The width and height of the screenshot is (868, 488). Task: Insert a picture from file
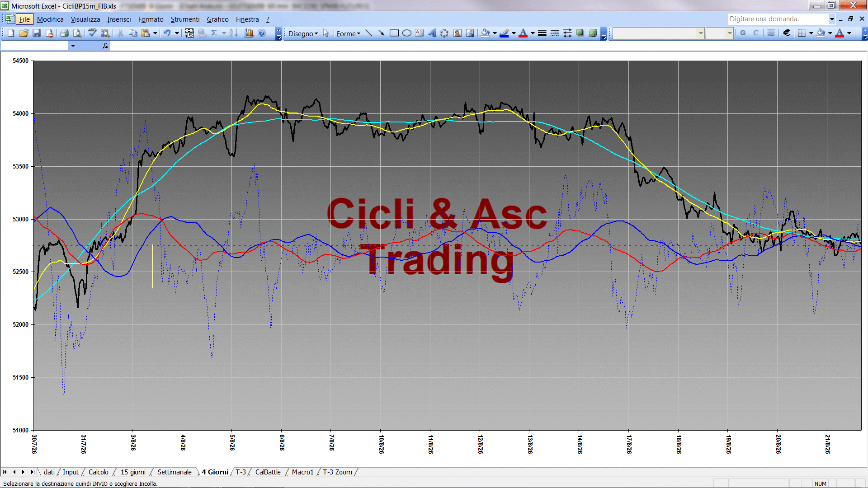470,33
